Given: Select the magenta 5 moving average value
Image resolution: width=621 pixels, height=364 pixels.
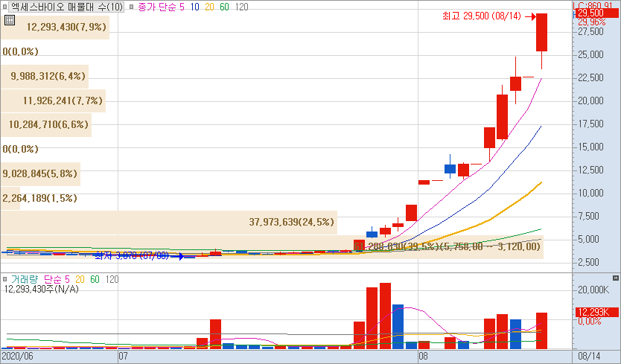Looking at the screenshot, I should (x=182, y=7).
